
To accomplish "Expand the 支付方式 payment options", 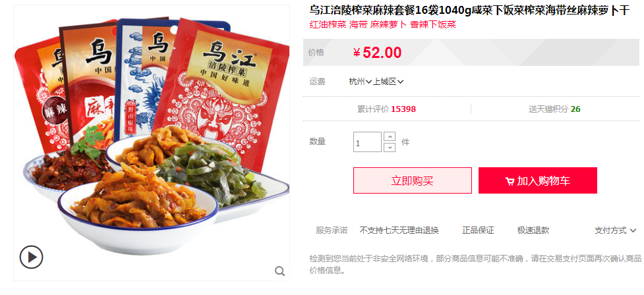I will (x=615, y=230).
